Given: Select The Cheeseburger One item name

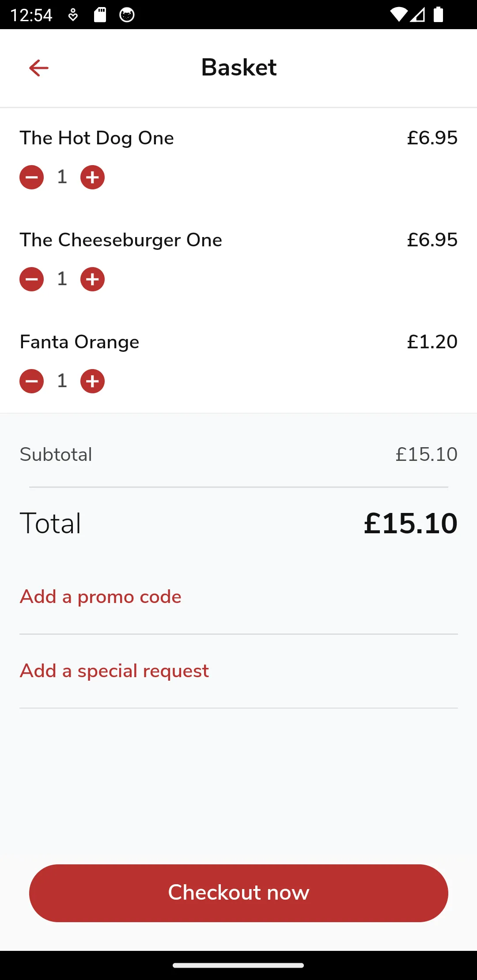Looking at the screenshot, I should (121, 240).
